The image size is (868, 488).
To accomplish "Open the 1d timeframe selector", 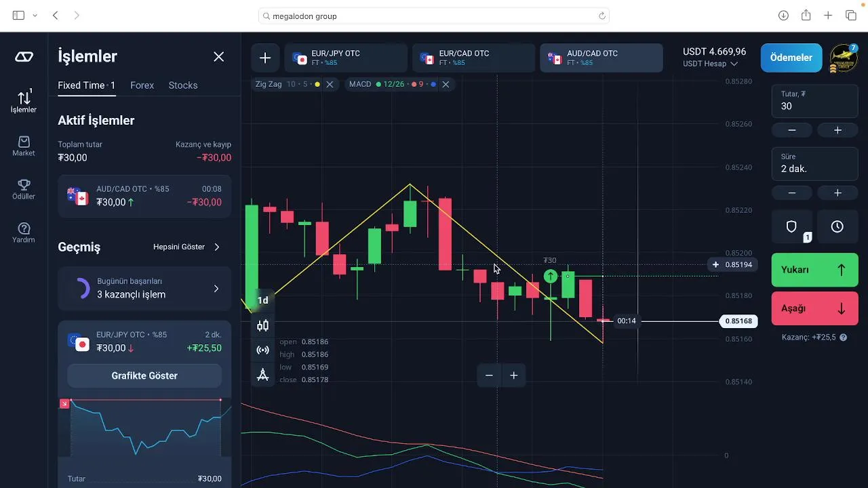I will (263, 300).
